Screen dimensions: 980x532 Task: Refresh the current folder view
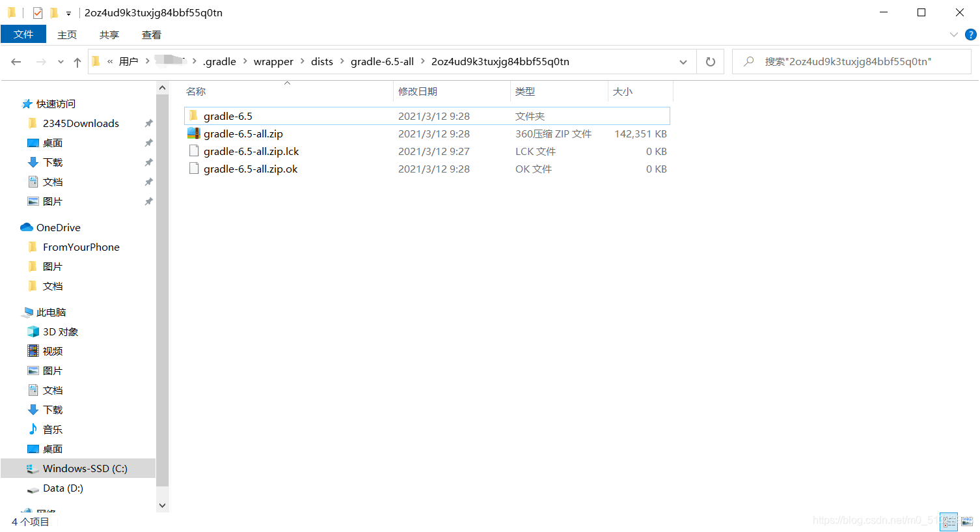click(711, 62)
